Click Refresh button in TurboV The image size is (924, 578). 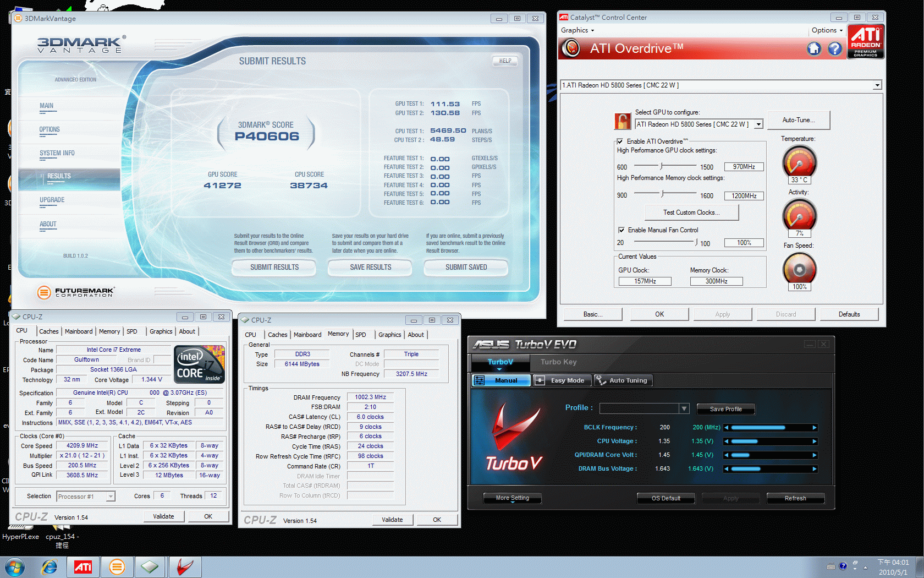795,498
